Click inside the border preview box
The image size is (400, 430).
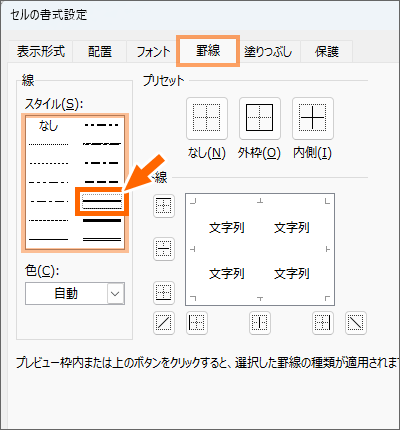(260, 249)
